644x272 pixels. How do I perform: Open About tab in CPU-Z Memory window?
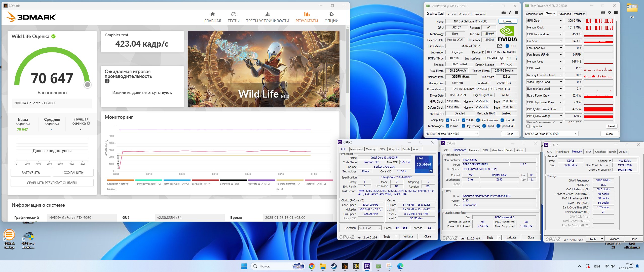click(623, 152)
